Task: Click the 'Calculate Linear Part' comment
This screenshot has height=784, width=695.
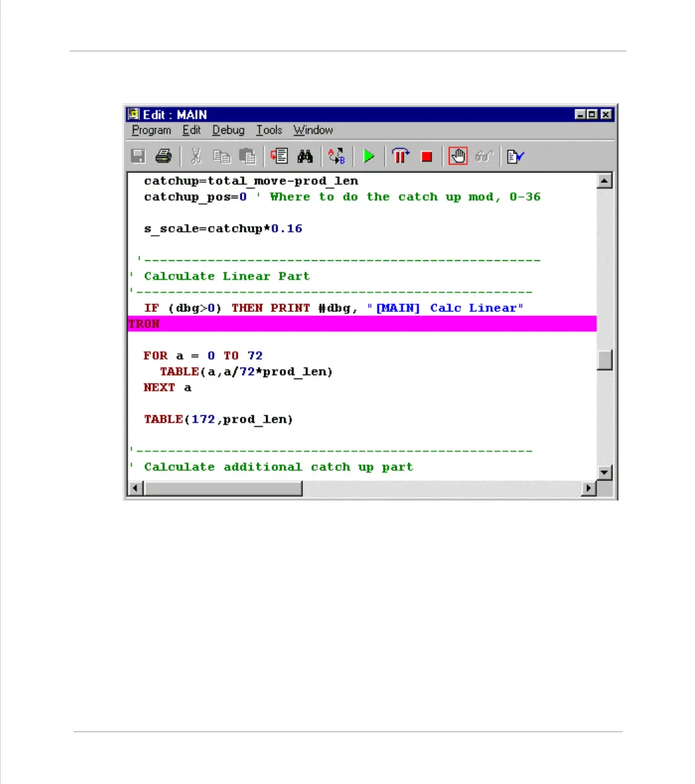Action: tap(220, 276)
